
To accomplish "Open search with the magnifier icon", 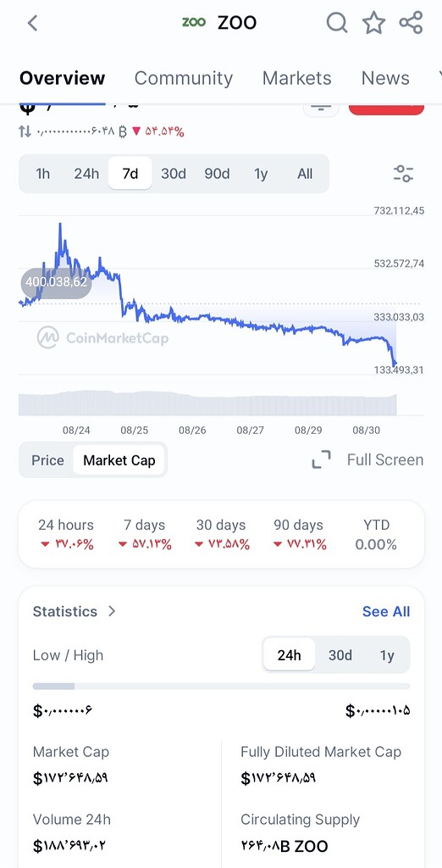I will [x=337, y=23].
